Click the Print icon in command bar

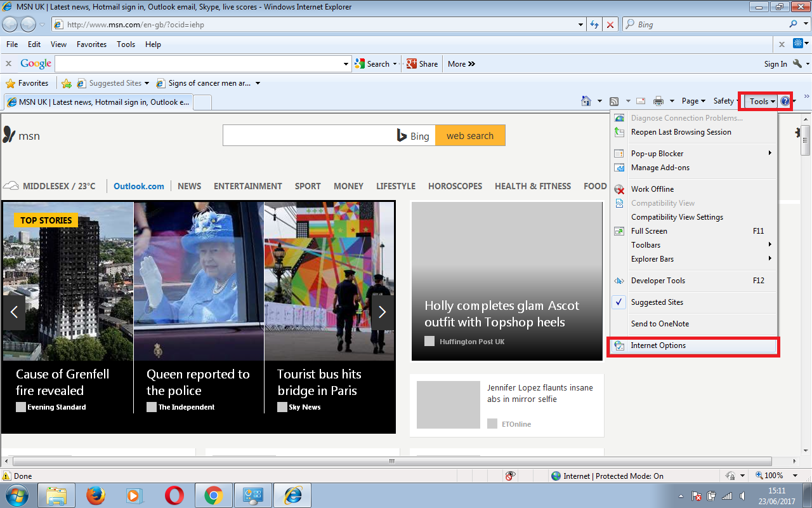tap(659, 101)
